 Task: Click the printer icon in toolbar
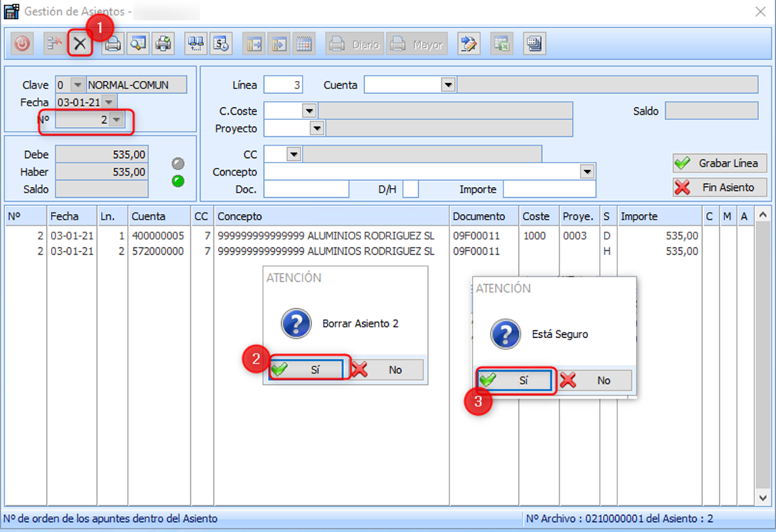[x=112, y=45]
